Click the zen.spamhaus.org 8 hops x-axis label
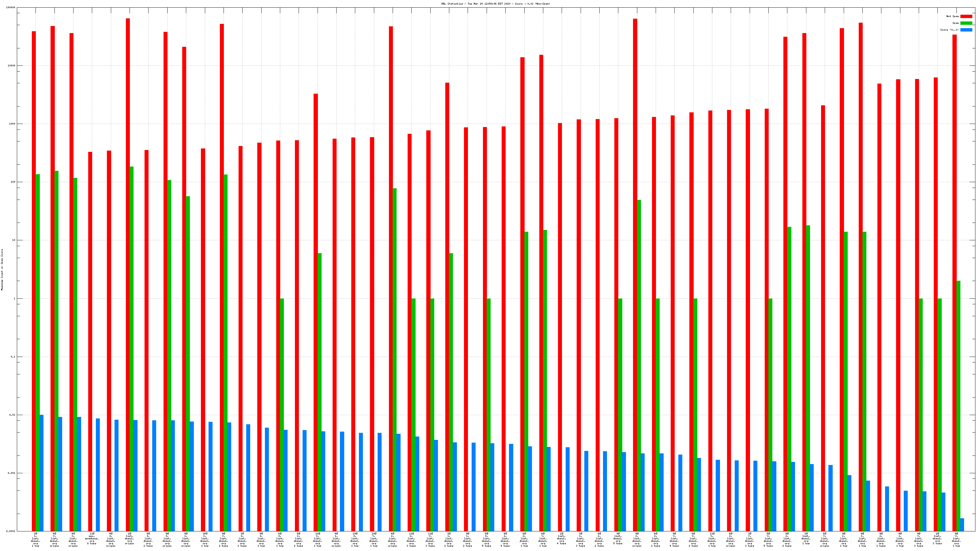The image size is (980, 551). pos(92,538)
